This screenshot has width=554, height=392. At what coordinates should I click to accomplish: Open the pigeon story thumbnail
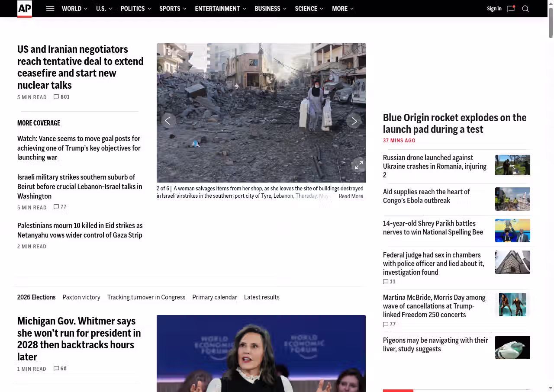coord(512,347)
